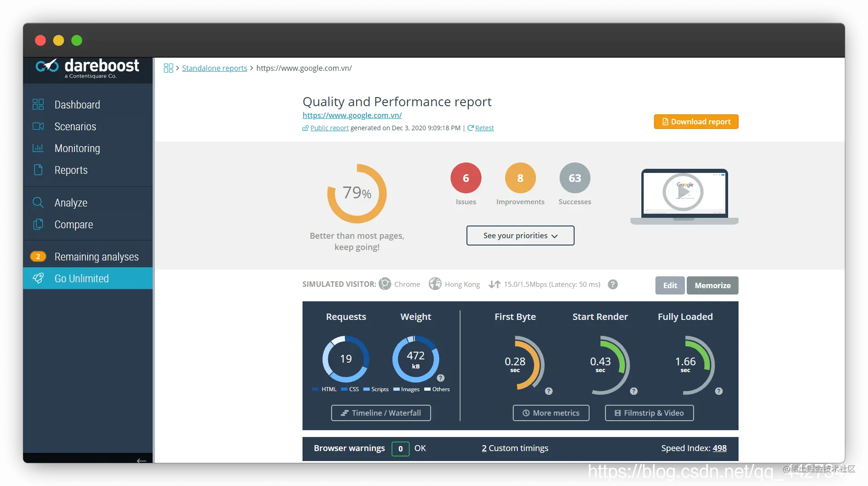Click the Hong Kong globe icon
Screen dimensions: 868x486
(x=435, y=284)
